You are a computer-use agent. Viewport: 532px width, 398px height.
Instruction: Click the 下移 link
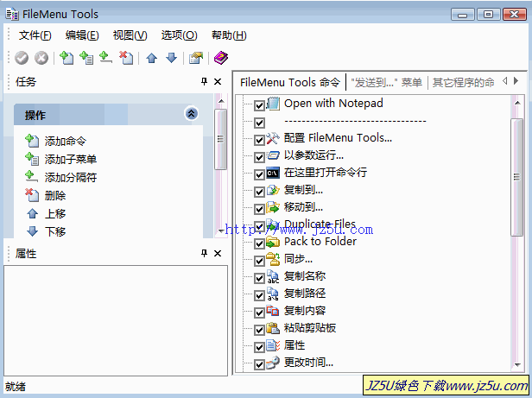coord(55,231)
